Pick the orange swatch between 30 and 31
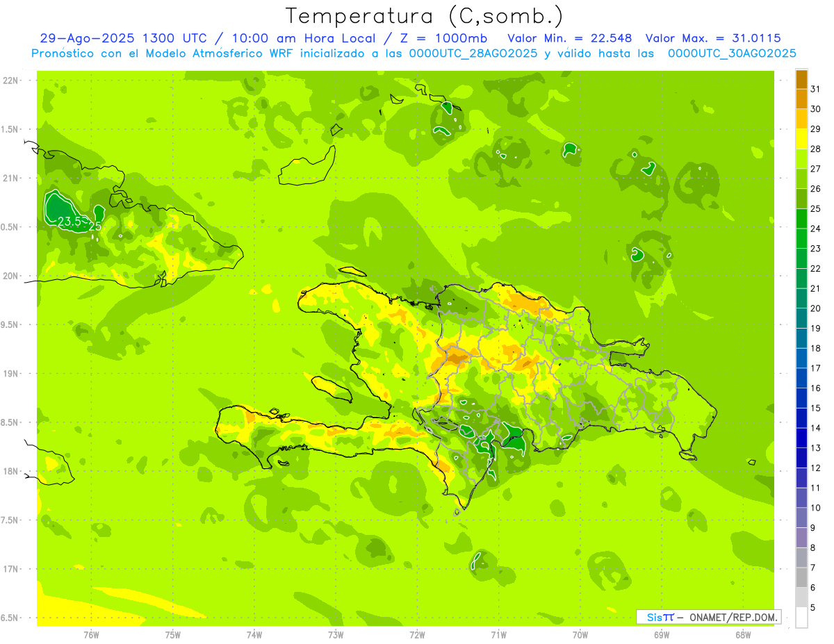Image resolution: width=834 pixels, height=644 pixels. coord(801,99)
